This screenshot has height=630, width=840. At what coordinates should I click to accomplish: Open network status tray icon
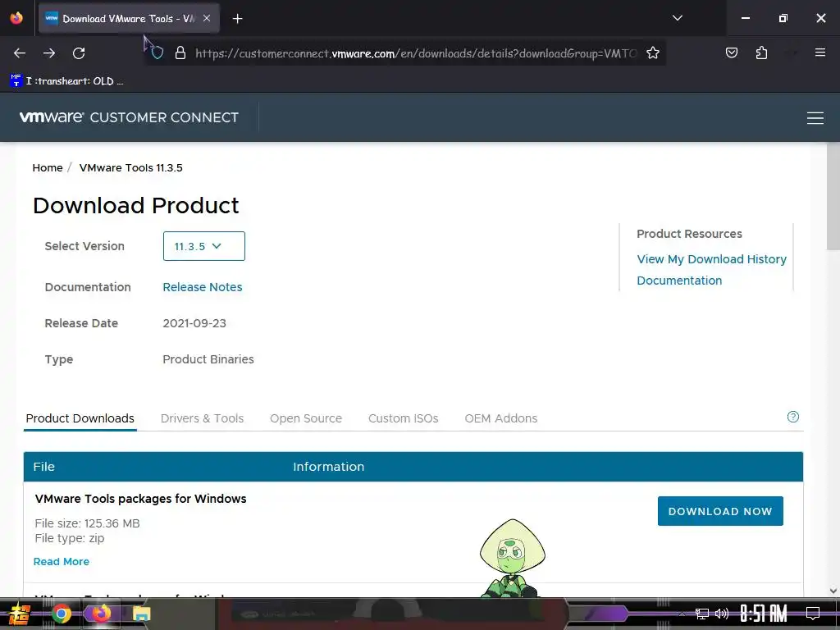pyautogui.click(x=702, y=614)
